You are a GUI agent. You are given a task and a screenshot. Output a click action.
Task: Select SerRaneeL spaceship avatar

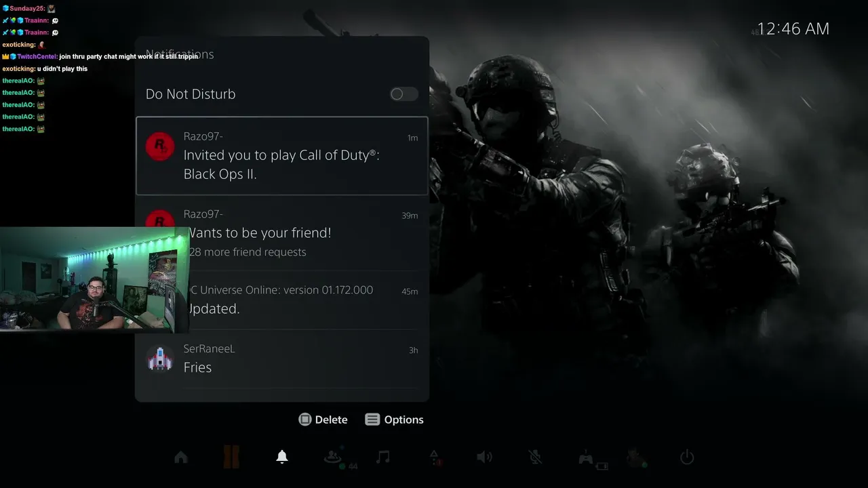[x=160, y=359]
